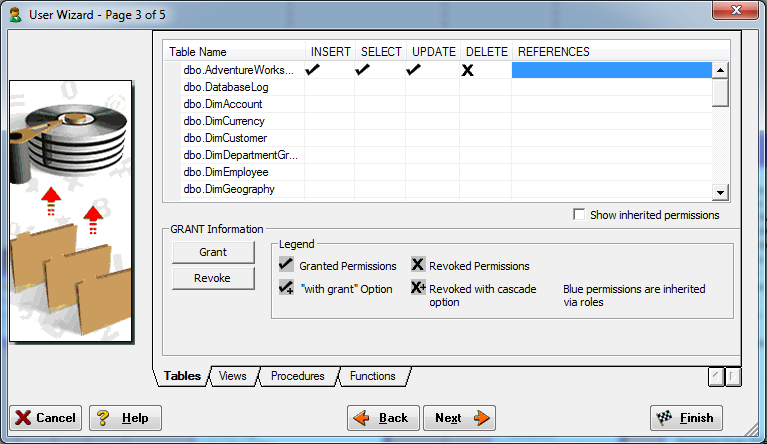
Task: Click the SELECT checkmark for dbo.AdventureWorks row
Action: (362, 70)
